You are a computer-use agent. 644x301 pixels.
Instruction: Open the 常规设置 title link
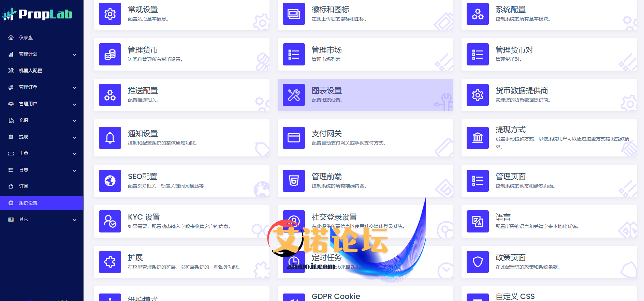(143, 10)
